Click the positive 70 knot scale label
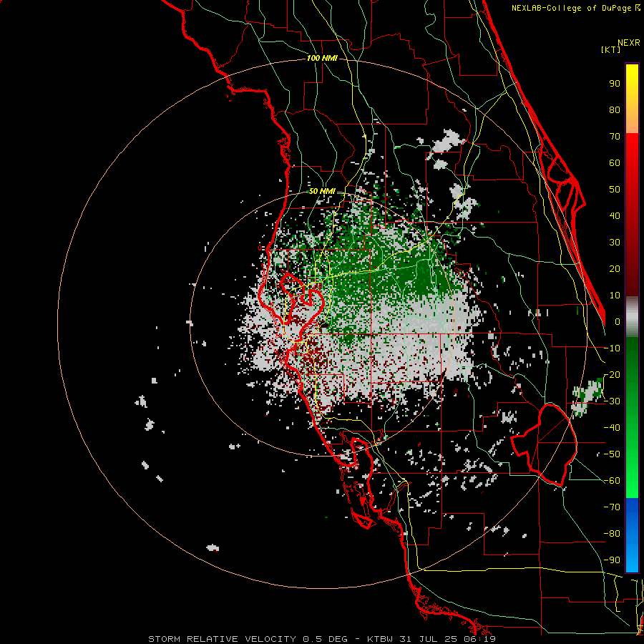The height and width of the screenshot is (644, 644). 615,137
